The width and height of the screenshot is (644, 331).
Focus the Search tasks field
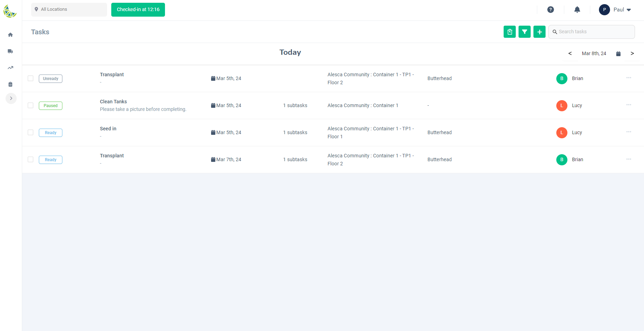[591, 32]
